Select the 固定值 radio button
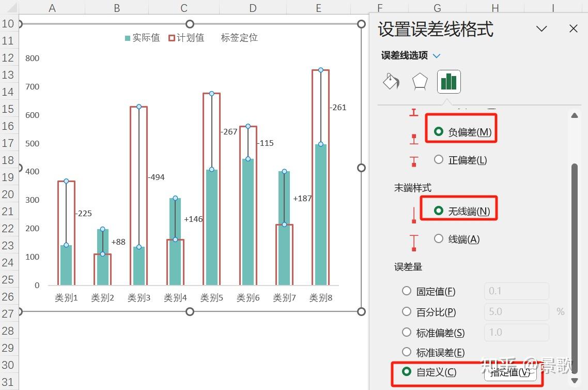The width and height of the screenshot is (588, 390). [x=407, y=291]
